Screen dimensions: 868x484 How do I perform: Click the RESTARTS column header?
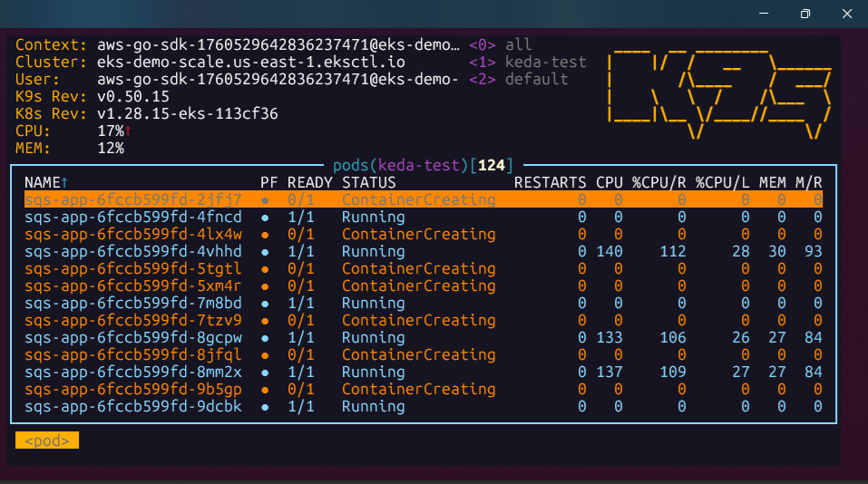click(550, 183)
